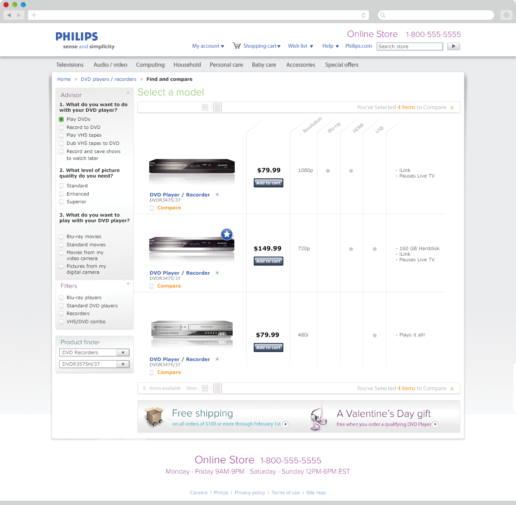Open DVDR3575H/37 model dropdown

click(94, 364)
